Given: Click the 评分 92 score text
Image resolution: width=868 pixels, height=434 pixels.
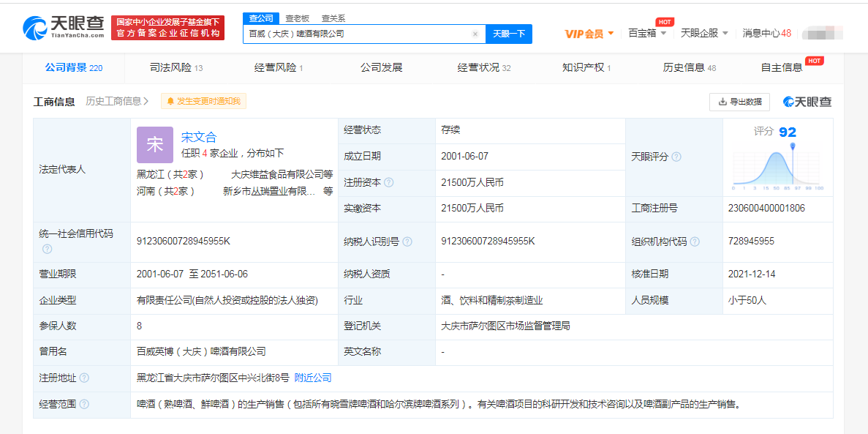Looking at the screenshot, I should point(775,132).
